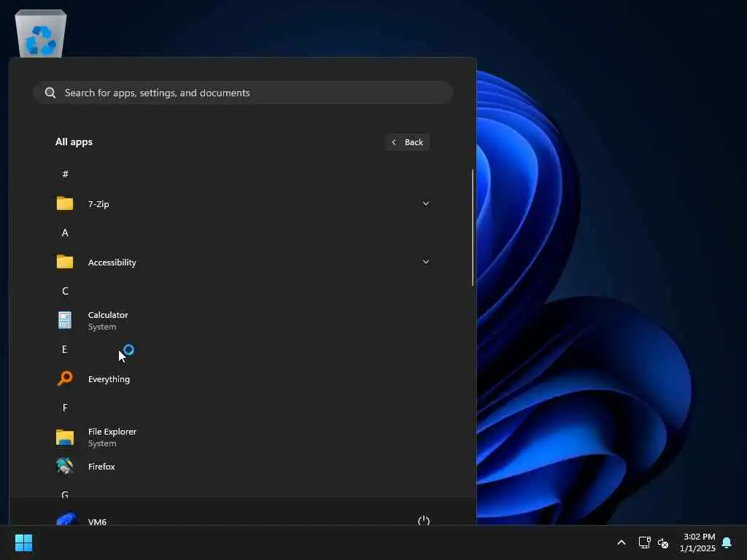Show hidden tray icons chevron

coord(622,542)
